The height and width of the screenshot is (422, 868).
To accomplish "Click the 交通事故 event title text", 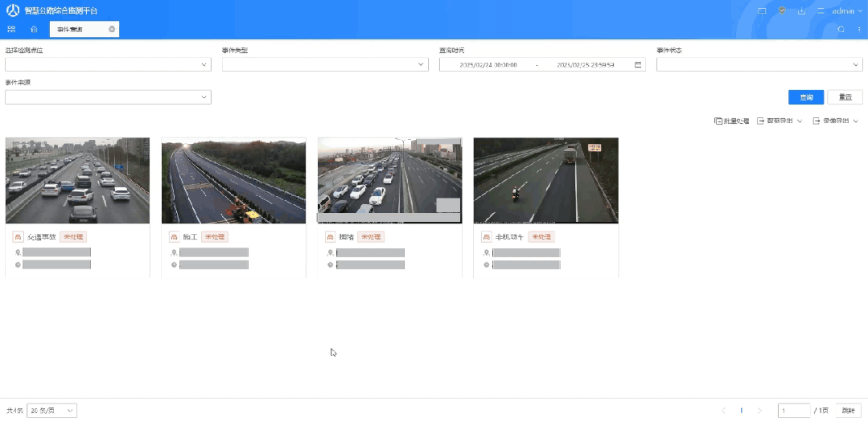I will pos(42,236).
